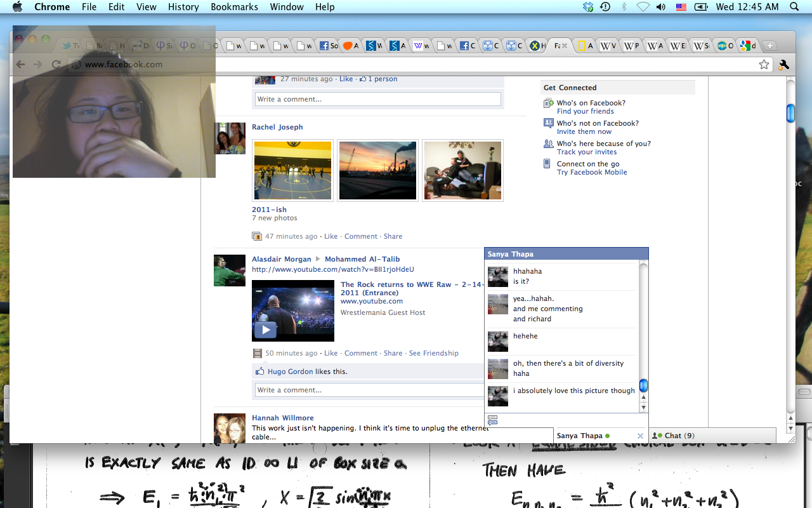Screen dimensions: 812x508
Task: Click the chat window scrollbar thumb
Action: (643, 385)
